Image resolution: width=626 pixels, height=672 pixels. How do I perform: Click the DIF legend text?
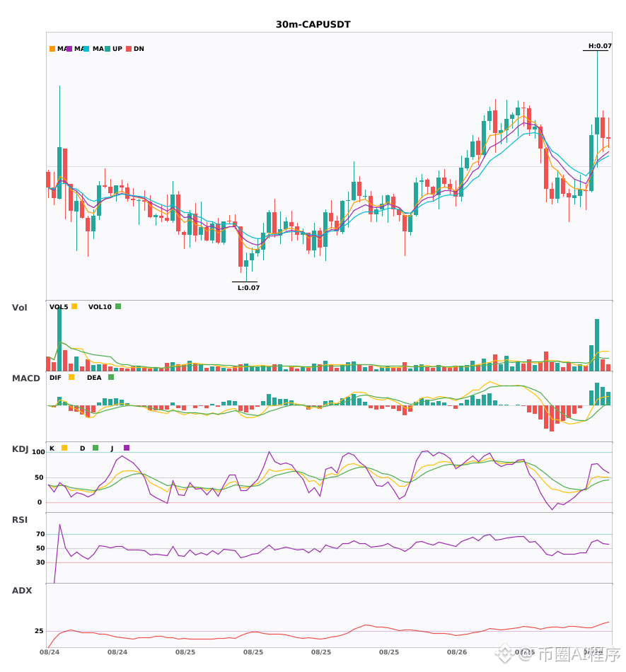click(55, 378)
